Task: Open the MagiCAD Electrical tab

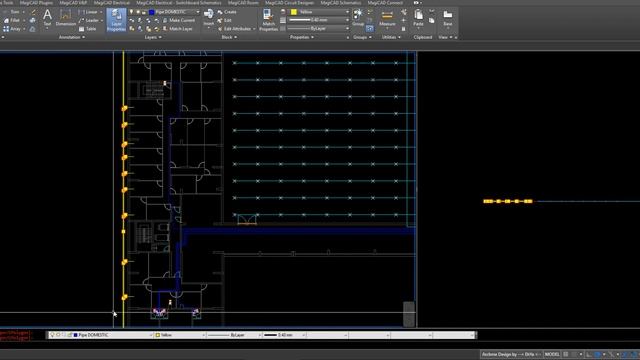Action: click(112, 2)
